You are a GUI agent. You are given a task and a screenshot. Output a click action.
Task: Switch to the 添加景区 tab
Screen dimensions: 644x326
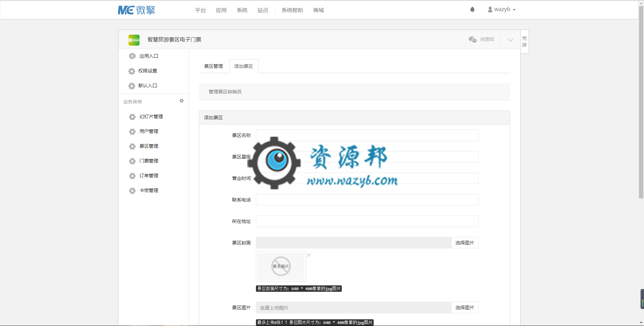(244, 66)
